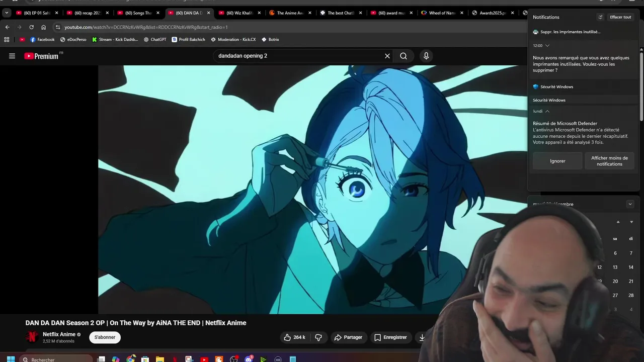Screen dimensions: 644x362
Task: Clear the search text with the X
Action: pyautogui.click(x=387, y=56)
